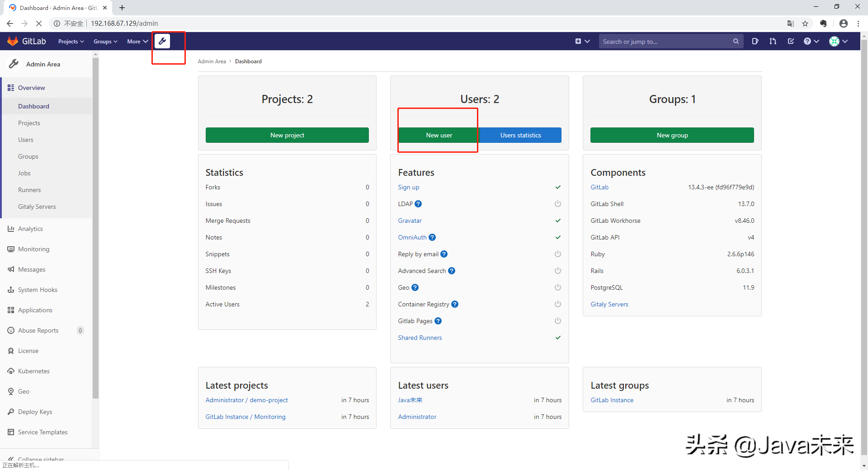This screenshot has width=868, height=470.
Task: Open License in the sidebar
Action: coord(46,351)
